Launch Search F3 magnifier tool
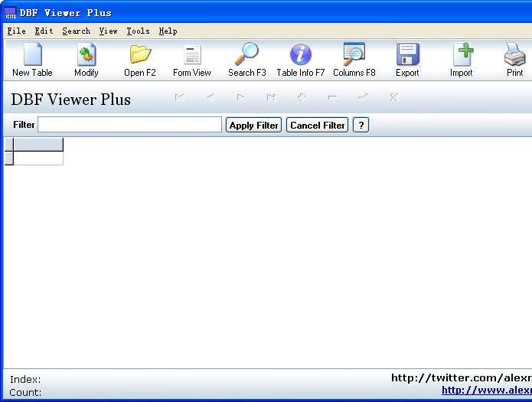Image resolution: width=532 pixels, height=402 pixels. click(247, 60)
